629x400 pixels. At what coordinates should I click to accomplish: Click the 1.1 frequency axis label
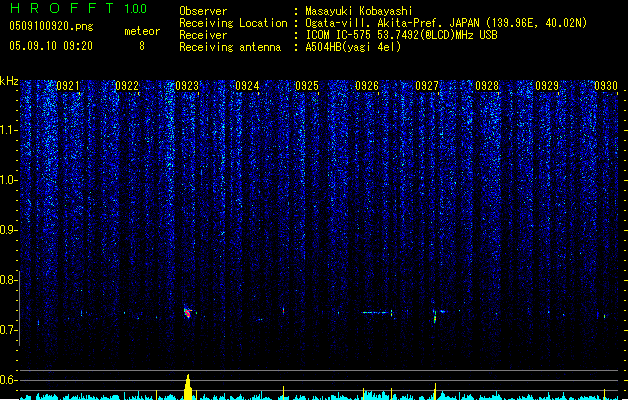point(8,130)
